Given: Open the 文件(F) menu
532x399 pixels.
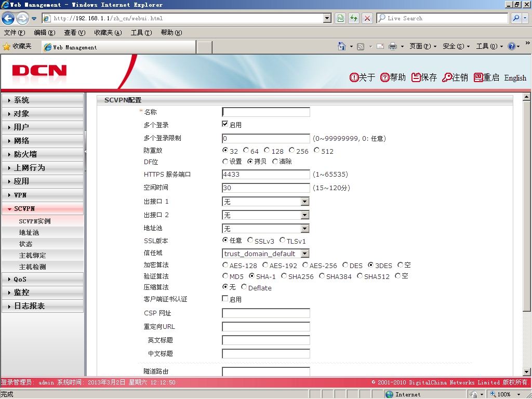Looking at the screenshot, I should (x=15, y=33).
